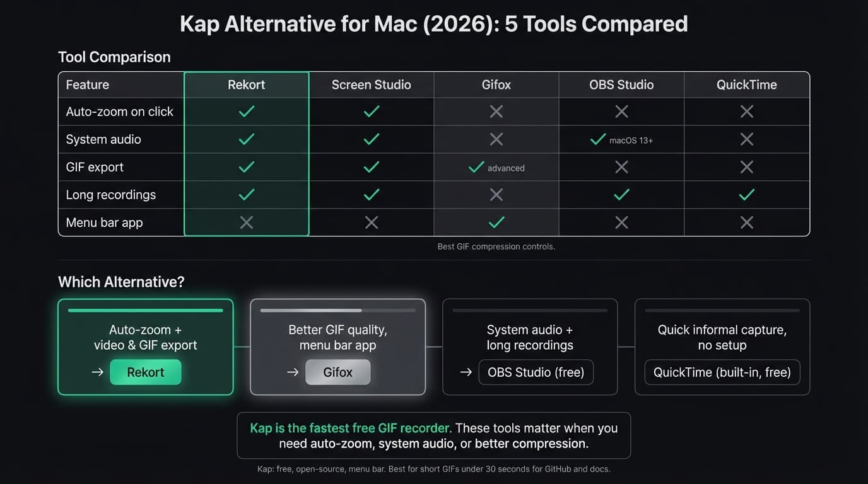Click Screen Studio's GIF export checkmark

[x=372, y=167]
